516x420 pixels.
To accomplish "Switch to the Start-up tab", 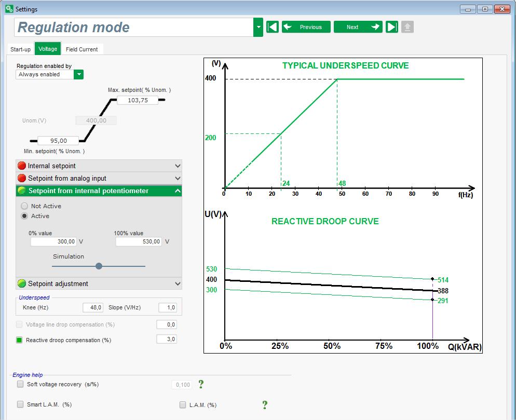I will coord(20,49).
